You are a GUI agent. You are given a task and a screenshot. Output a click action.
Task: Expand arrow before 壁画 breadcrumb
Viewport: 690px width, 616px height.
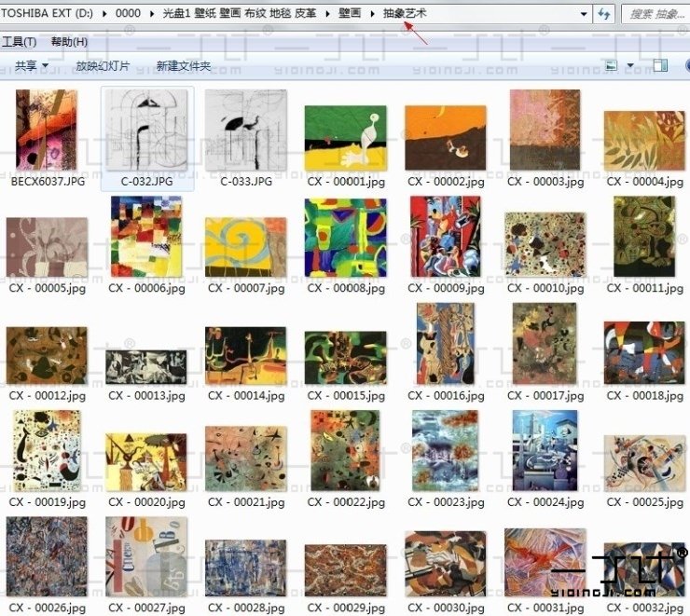327,14
